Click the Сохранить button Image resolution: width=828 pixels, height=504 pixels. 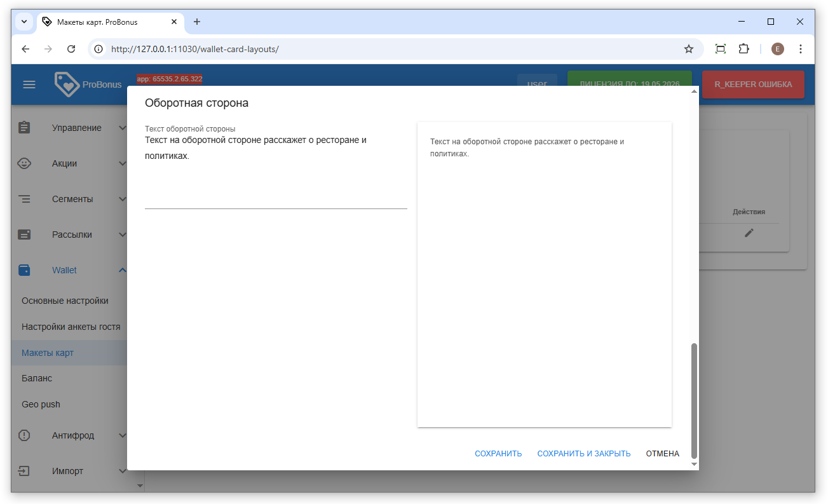[x=498, y=454]
